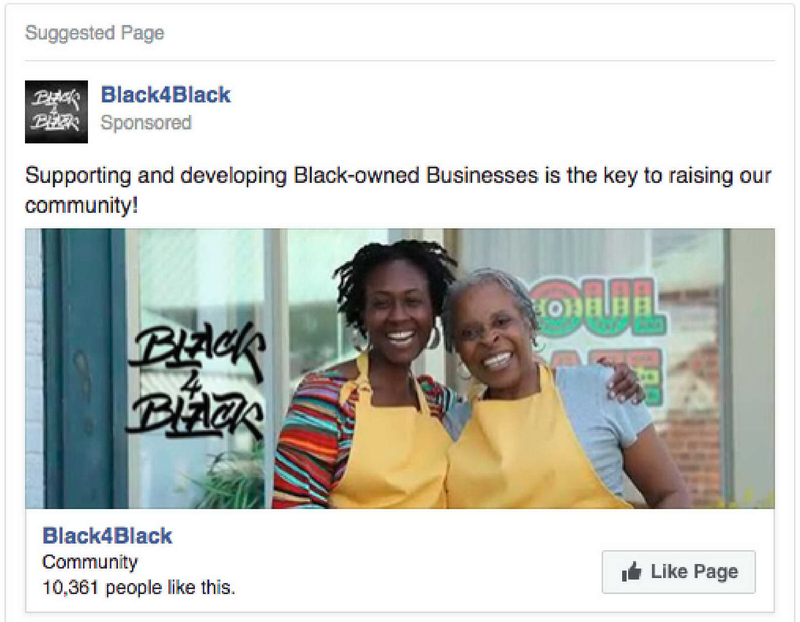Click the word community! in post text
The height and width of the screenshot is (622, 800).
click(x=81, y=206)
